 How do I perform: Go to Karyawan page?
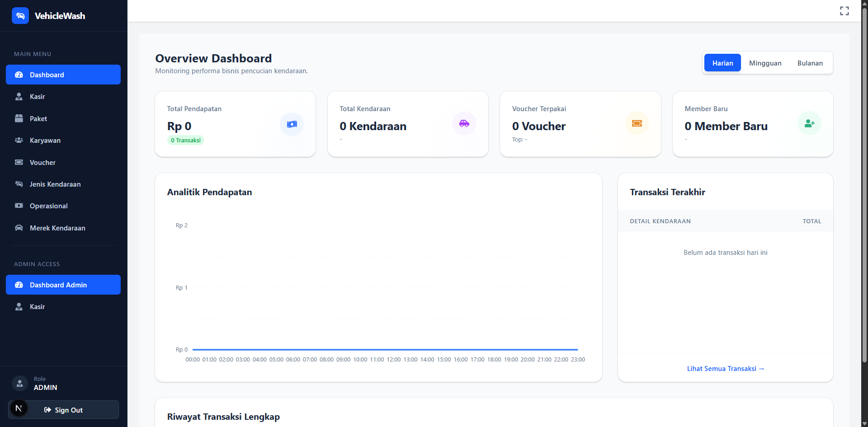pos(45,141)
